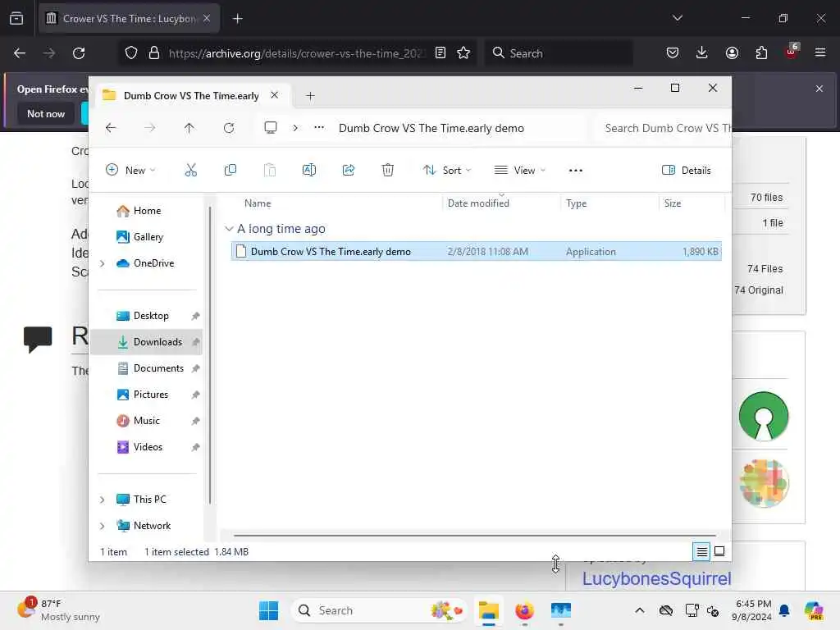Go back in File Explorer
840x630 pixels.
tap(111, 128)
